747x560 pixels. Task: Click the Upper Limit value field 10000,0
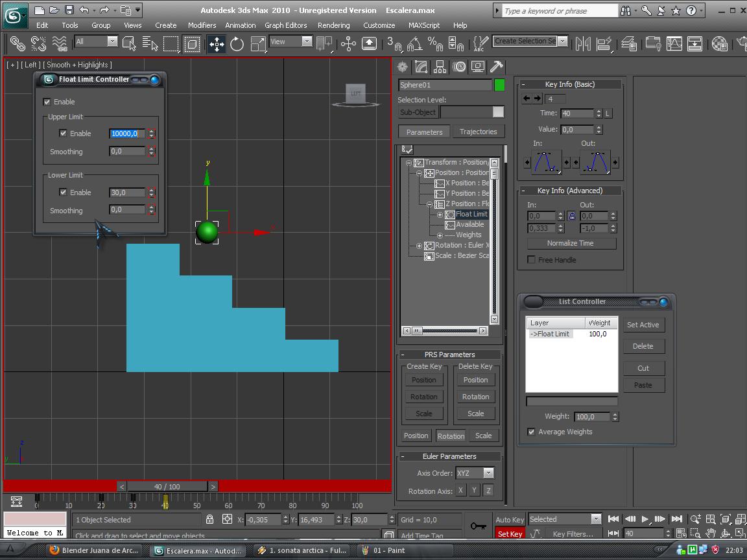pos(128,134)
